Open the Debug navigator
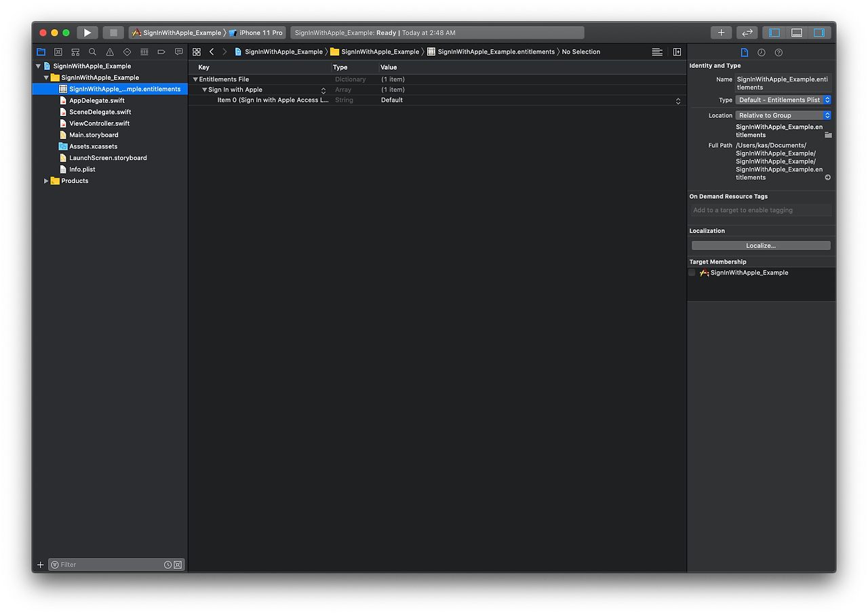 [x=144, y=52]
